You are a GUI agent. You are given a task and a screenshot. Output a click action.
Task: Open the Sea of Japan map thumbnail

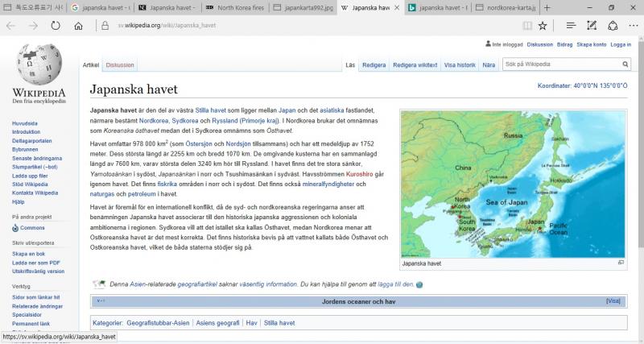pos(512,183)
